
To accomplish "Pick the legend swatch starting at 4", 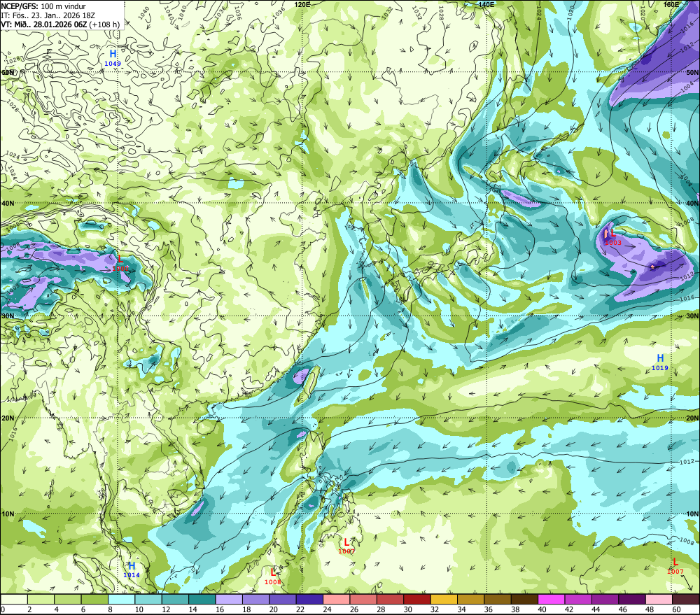I will coord(68,599).
